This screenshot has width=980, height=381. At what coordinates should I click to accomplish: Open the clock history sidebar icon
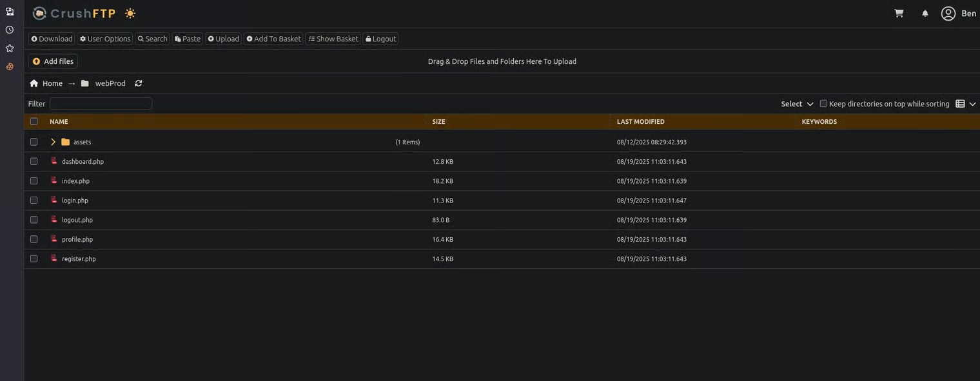[10, 30]
